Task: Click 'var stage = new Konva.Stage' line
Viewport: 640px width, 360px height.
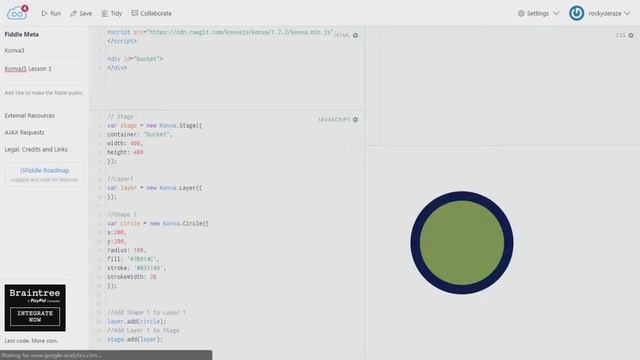Action: click(155, 126)
